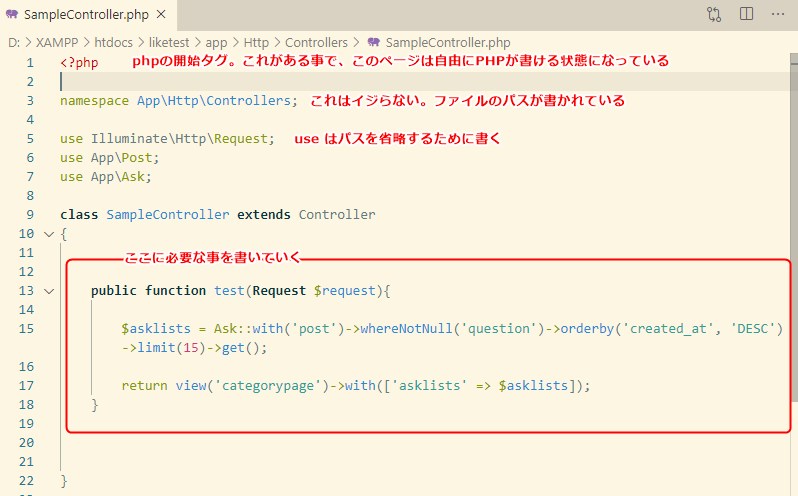Click the XAMPP breadcrumb segment

59,43
